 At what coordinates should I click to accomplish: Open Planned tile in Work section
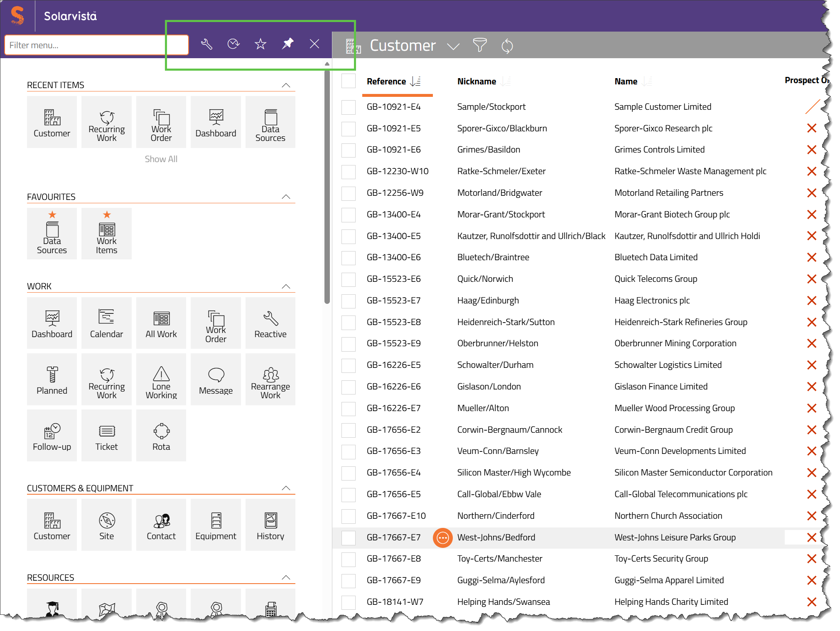(52, 380)
